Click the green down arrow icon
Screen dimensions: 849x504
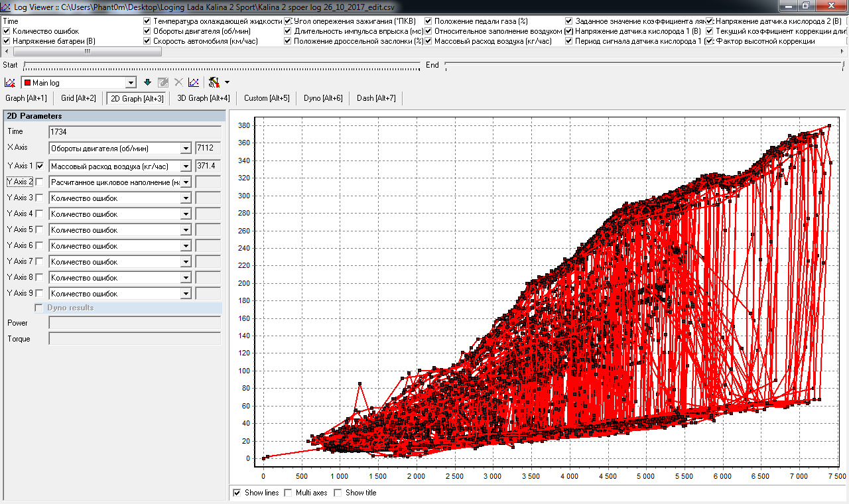pyautogui.click(x=147, y=82)
